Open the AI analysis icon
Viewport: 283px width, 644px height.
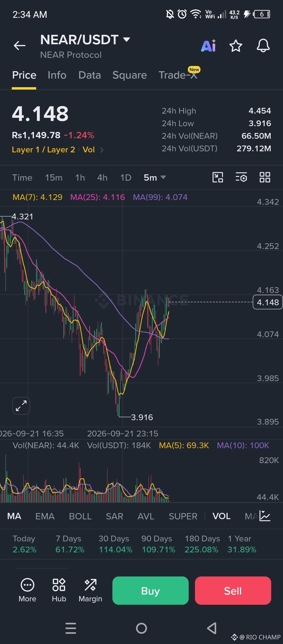click(209, 46)
